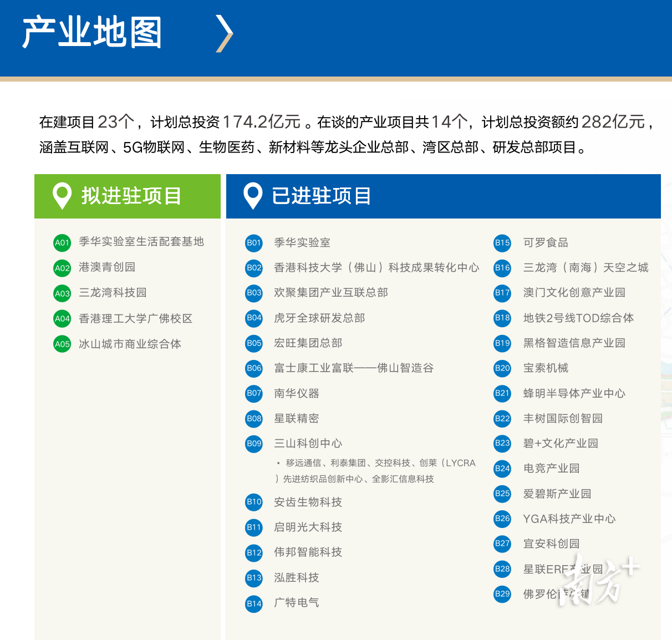Switch to the 已进驻项目 section
This screenshot has width=672, height=640.
click(x=322, y=196)
